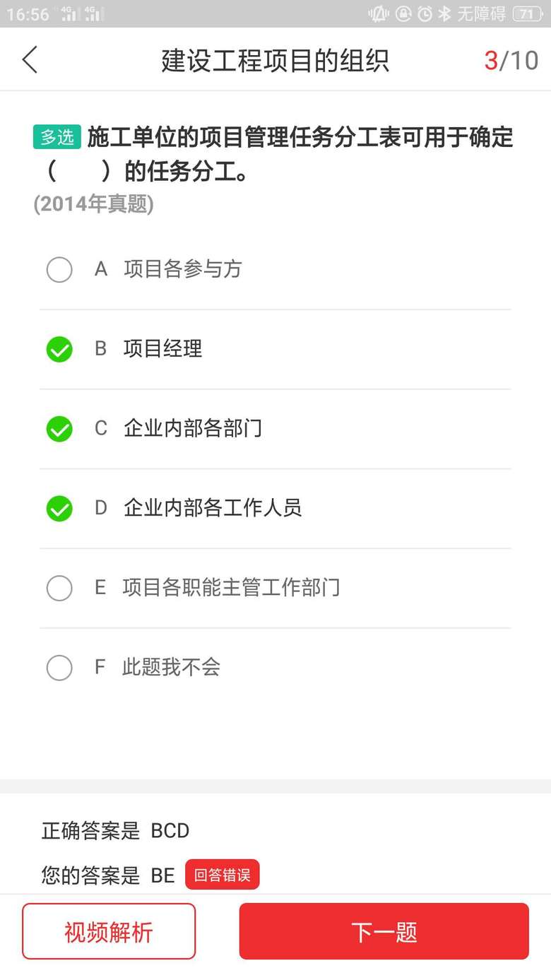551x980 pixels.
Task: Check option E 项目各职能主管工作部门
Action: (59, 588)
